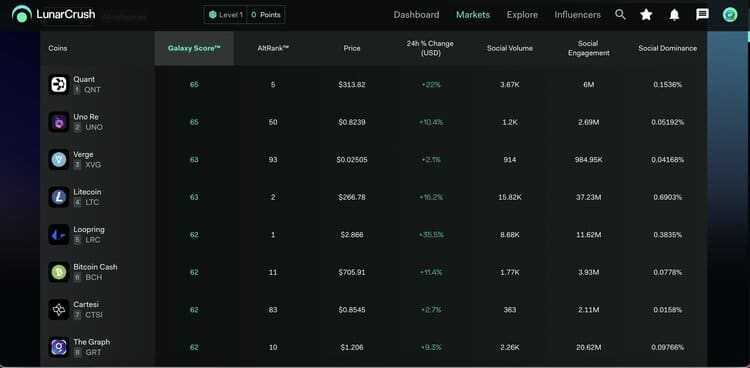Click the Loopring coin icon
Screen dimensions: 750x368
tap(59, 234)
